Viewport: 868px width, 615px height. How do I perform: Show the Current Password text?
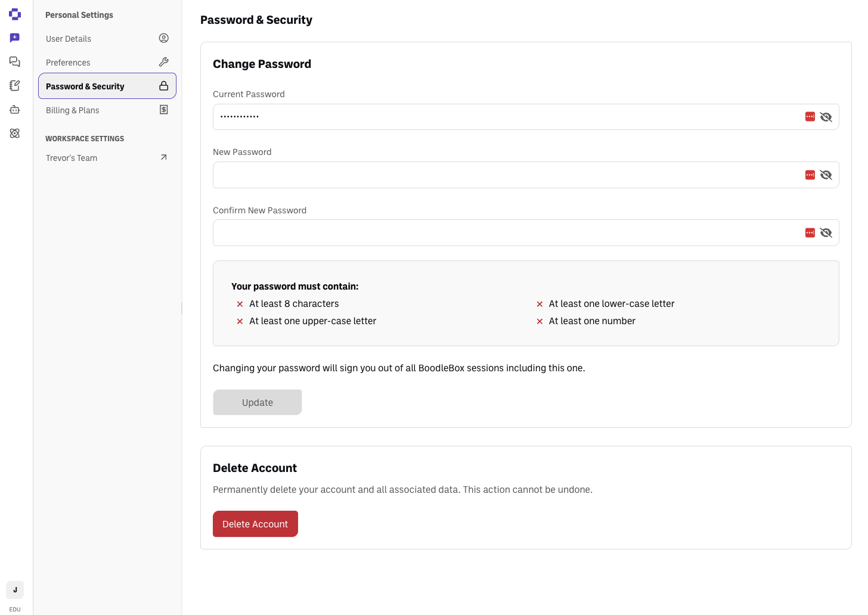tap(826, 117)
